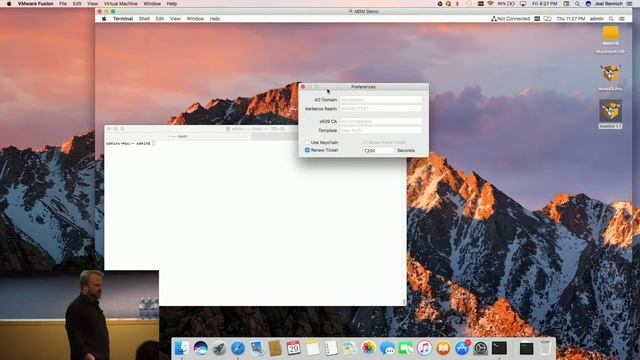Screen dimensions: 640x360
Task: Click the Terminal bash tab
Action: [x=178, y=136]
